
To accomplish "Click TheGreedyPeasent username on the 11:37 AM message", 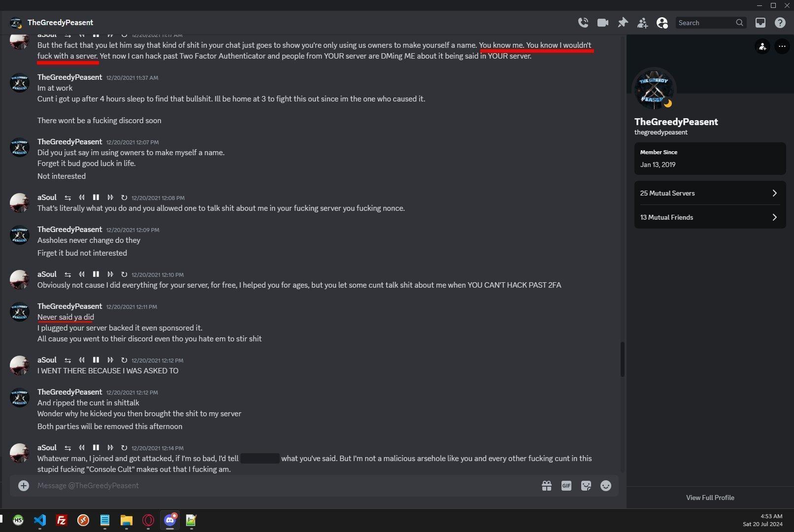I will (70, 77).
